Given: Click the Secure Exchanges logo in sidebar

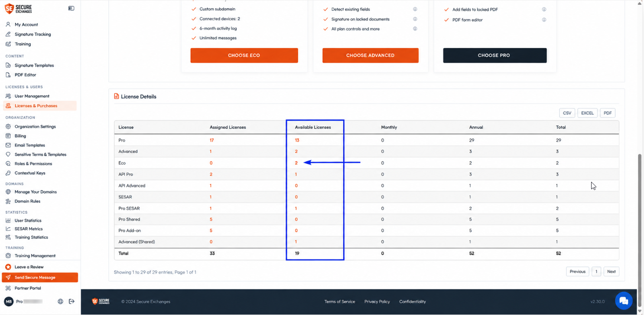Looking at the screenshot, I should click(18, 8).
